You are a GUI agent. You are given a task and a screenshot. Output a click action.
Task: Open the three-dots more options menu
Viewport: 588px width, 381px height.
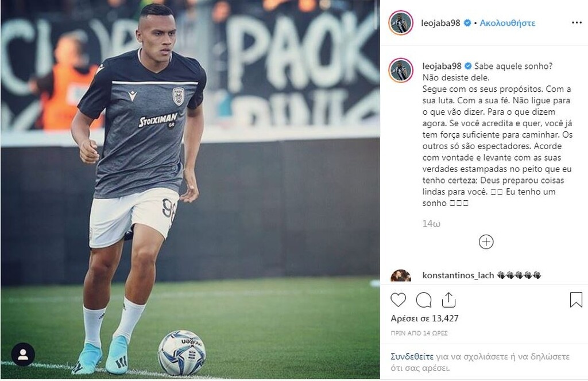[x=577, y=23]
